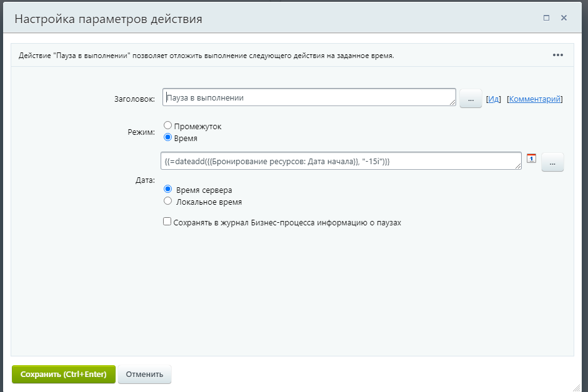Open the three-dots menu beside description
The width and height of the screenshot is (588, 392).
557,55
